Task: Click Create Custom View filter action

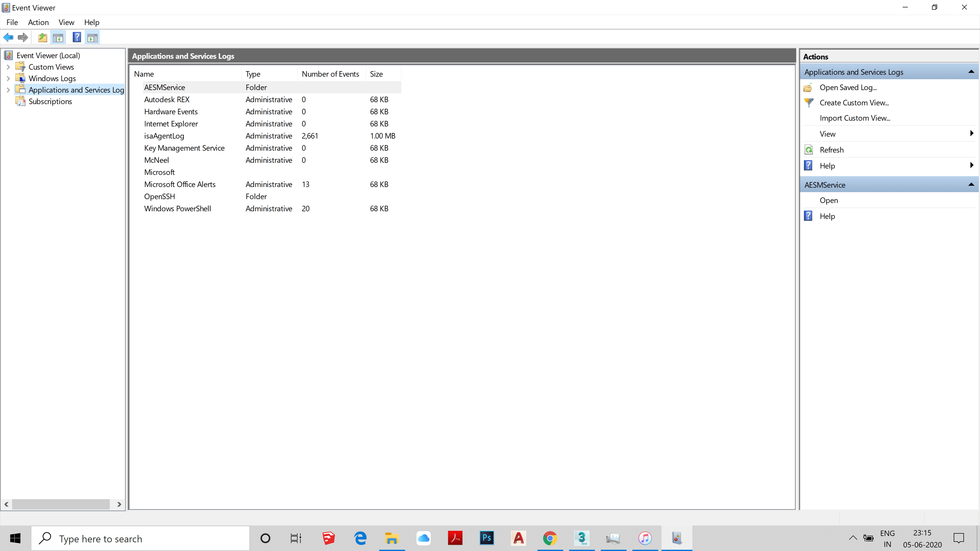Action: [x=854, y=103]
